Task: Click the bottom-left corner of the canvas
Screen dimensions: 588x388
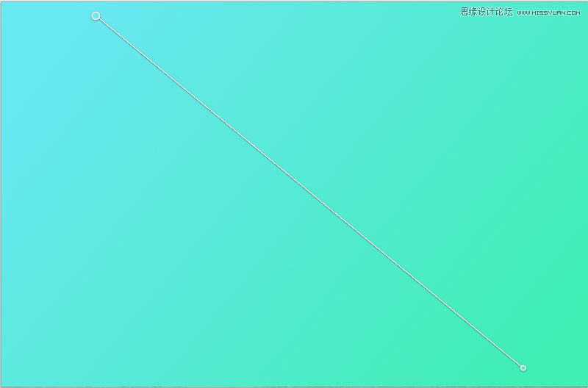Action: [4, 382]
